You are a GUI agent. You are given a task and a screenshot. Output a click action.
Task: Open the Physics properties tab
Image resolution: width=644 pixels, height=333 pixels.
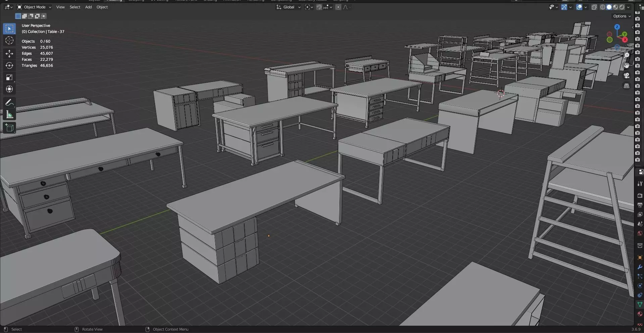click(x=640, y=286)
